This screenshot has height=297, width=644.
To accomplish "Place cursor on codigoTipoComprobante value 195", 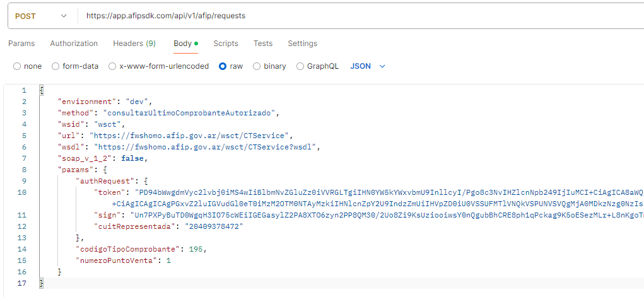I will coord(197,249).
